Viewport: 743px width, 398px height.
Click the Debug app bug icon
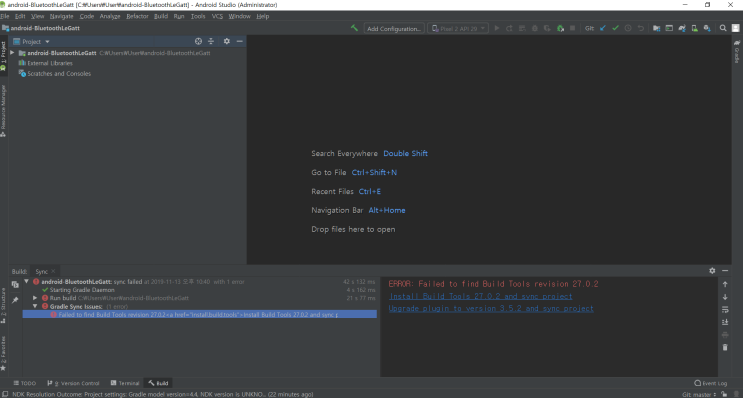[535, 28]
